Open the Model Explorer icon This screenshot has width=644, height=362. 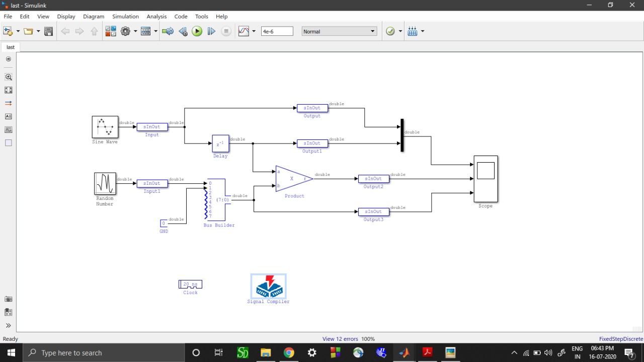click(x=146, y=31)
